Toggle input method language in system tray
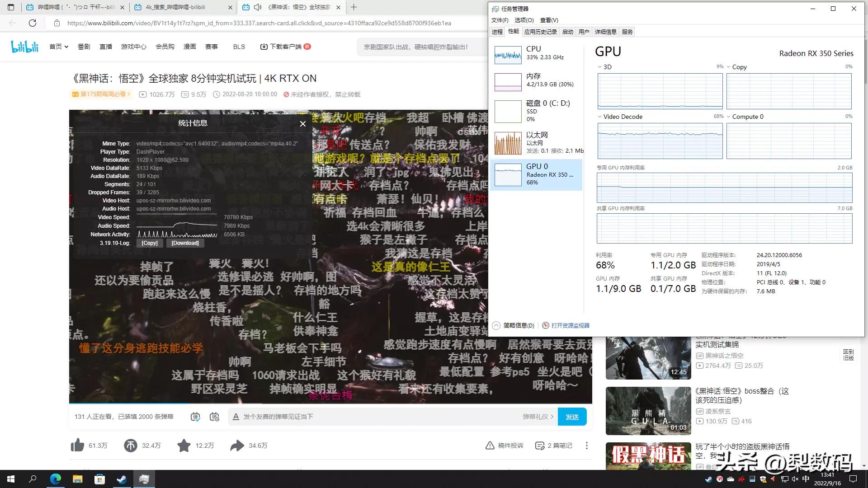The height and width of the screenshot is (488, 868). (806, 479)
